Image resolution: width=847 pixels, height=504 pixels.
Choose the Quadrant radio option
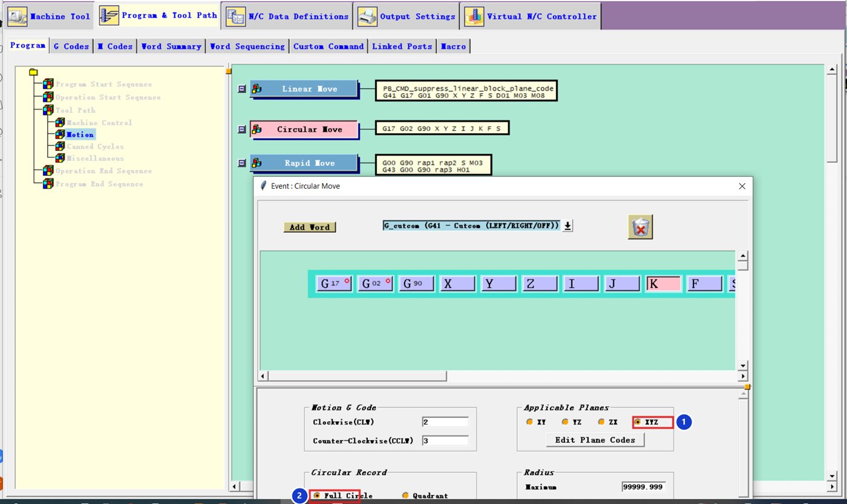[x=405, y=496]
